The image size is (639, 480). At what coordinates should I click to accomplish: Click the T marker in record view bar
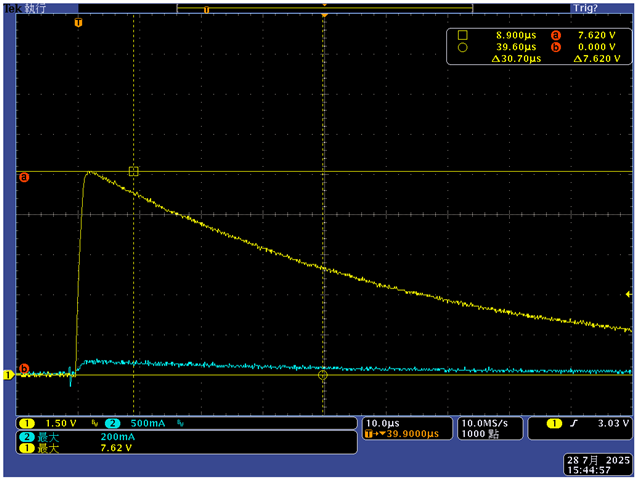[x=206, y=10]
